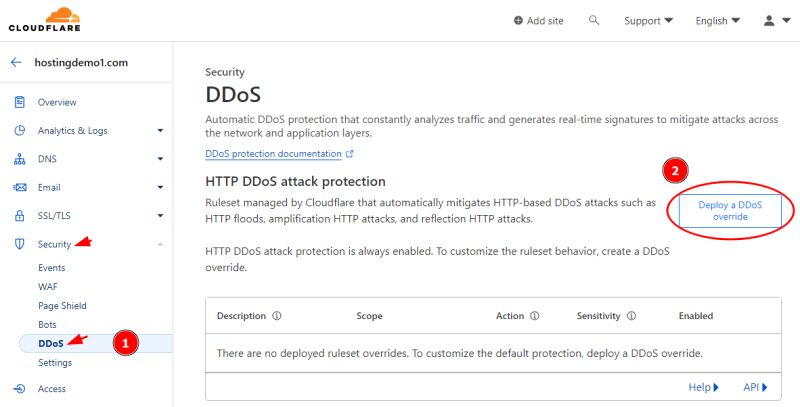Image resolution: width=800 pixels, height=407 pixels.
Task: Select Security in the sidebar
Action: (x=54, y=244)
